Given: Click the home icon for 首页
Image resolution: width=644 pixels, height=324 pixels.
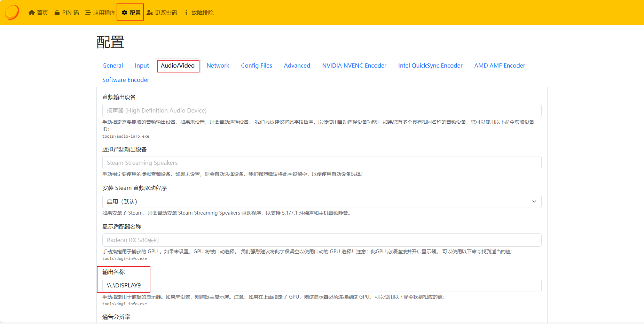Looking at the screenshot, I should [x=32, y=13].
